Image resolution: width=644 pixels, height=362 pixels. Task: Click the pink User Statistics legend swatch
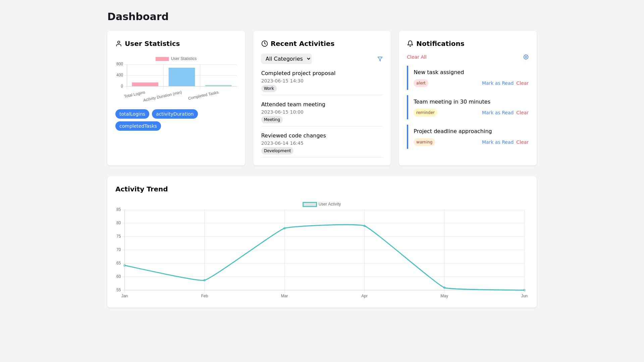pos(162,59)
